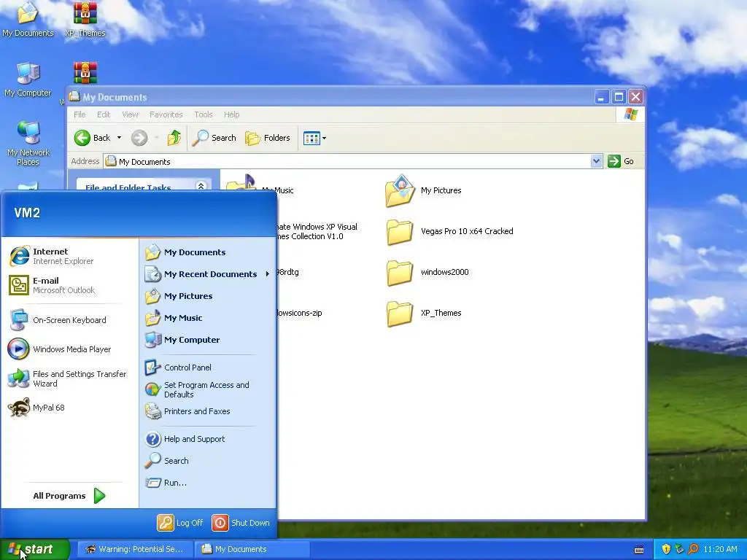Select My Computer desktop icon
Image resolution: width=747 pixels, height=560 pixels.
(28, 79)
